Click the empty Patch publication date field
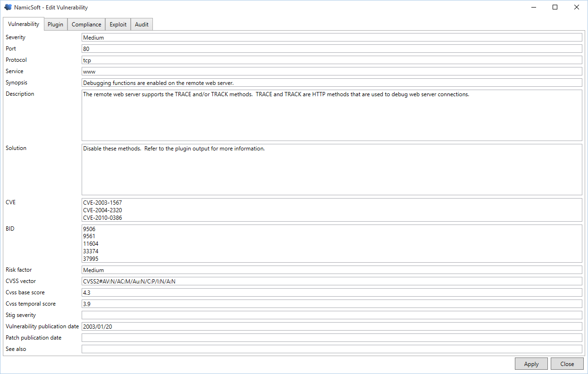 coord(332,338)
